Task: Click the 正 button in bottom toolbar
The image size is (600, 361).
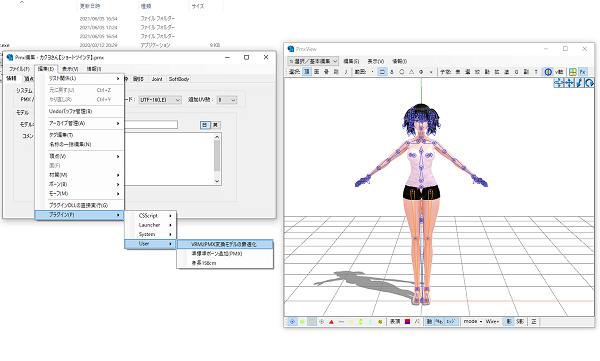Action: click(534, 322)
